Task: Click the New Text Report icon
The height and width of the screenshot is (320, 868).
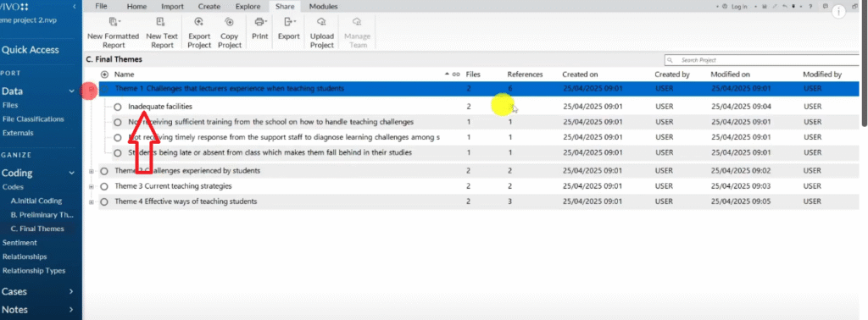Action: [x=161, y=22]
